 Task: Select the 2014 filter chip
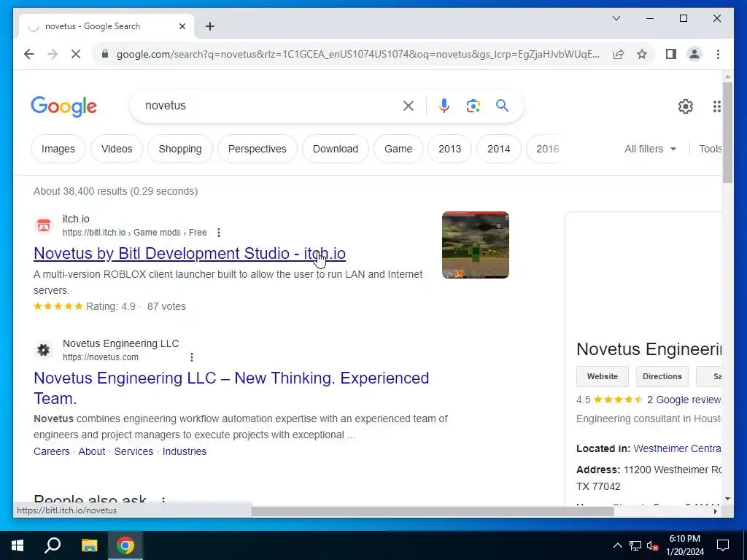click(x=499, y=149)
